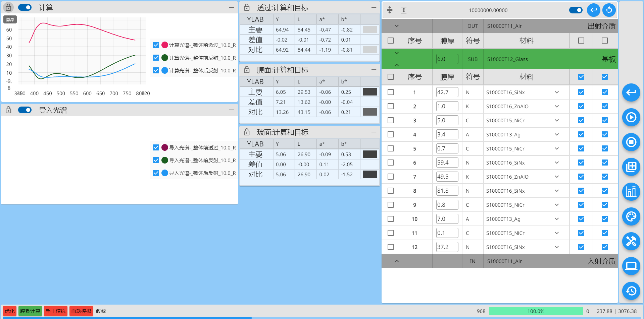Select the checkbox for layer 4 (Ag)
The width and height of the screenshot is (644, 319).
pyautogui.click(x=390, y=134)
